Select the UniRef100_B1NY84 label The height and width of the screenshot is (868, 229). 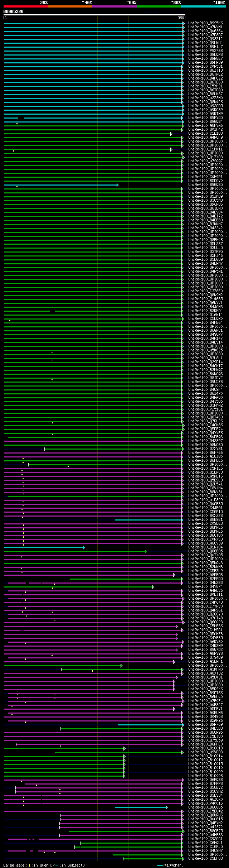(205, 547)
